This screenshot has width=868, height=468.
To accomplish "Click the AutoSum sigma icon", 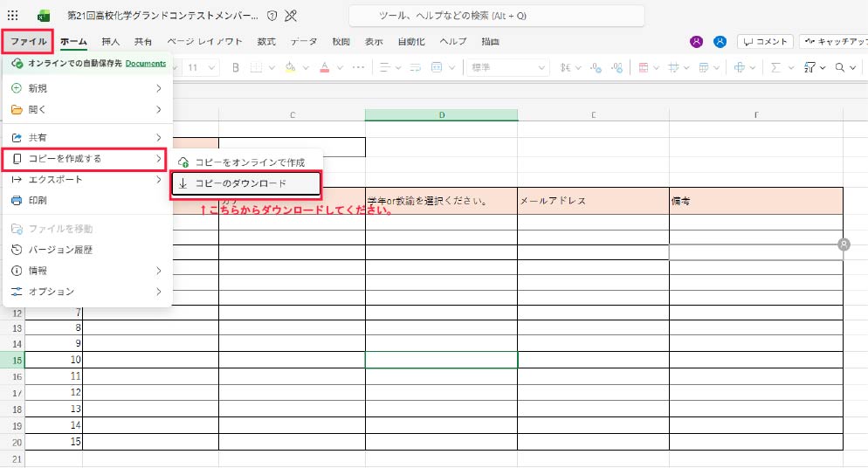I will tap(775, 67).
